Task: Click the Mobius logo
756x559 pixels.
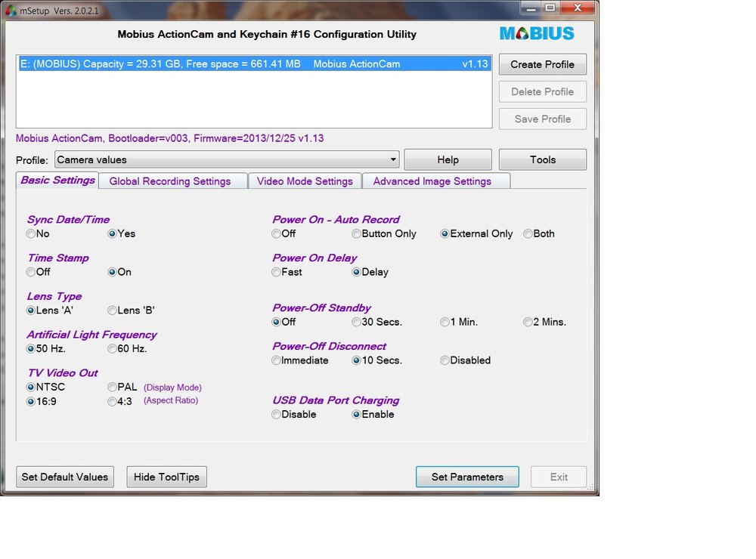Action: pos(537,33)
